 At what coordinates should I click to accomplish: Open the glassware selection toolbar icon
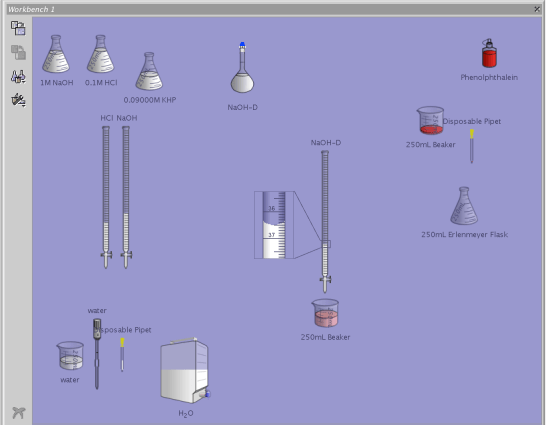point(18,77)
